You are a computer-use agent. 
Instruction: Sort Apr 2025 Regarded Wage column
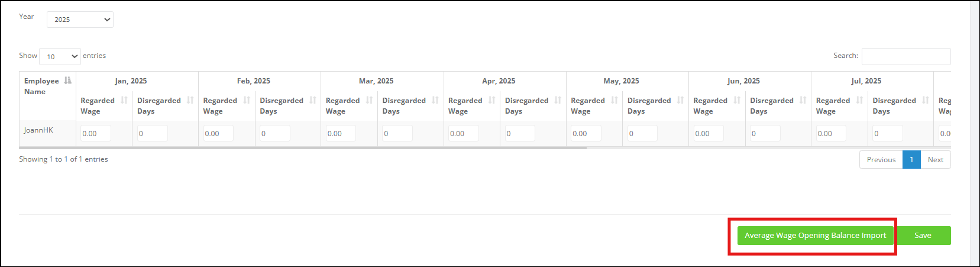point(492,100)
